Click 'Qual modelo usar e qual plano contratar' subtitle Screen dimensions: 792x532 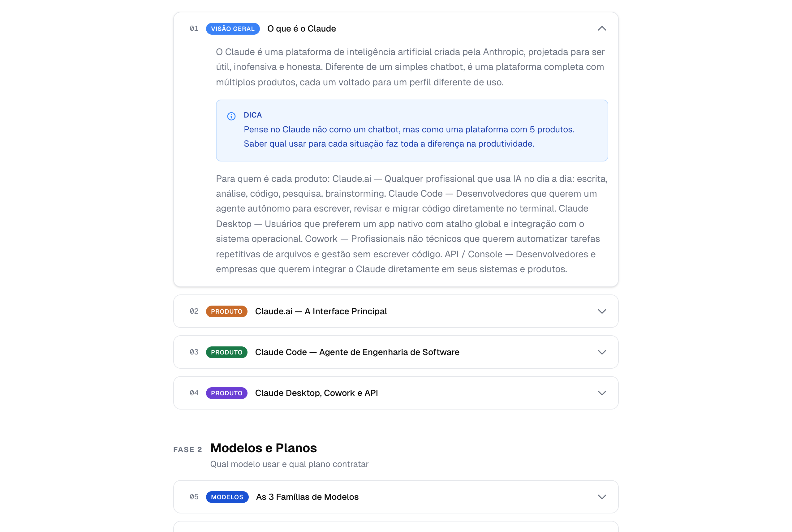pyautogui.click(x=290, y=464)
